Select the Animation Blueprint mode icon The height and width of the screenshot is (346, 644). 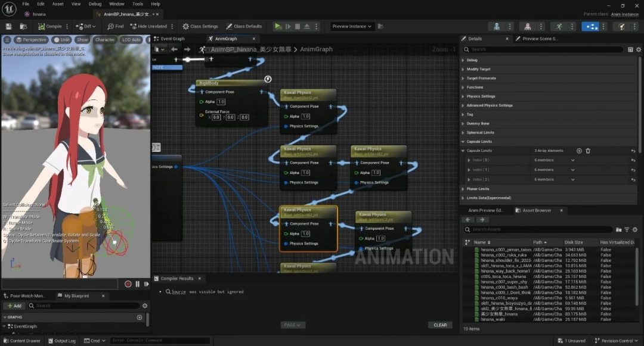pos(590,27)
